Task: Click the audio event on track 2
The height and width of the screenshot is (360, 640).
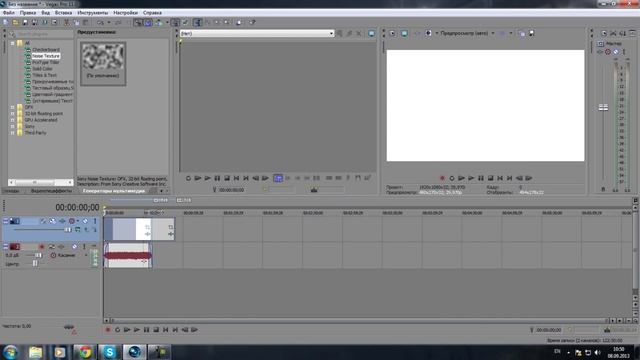Action: [x=128, y=256]
